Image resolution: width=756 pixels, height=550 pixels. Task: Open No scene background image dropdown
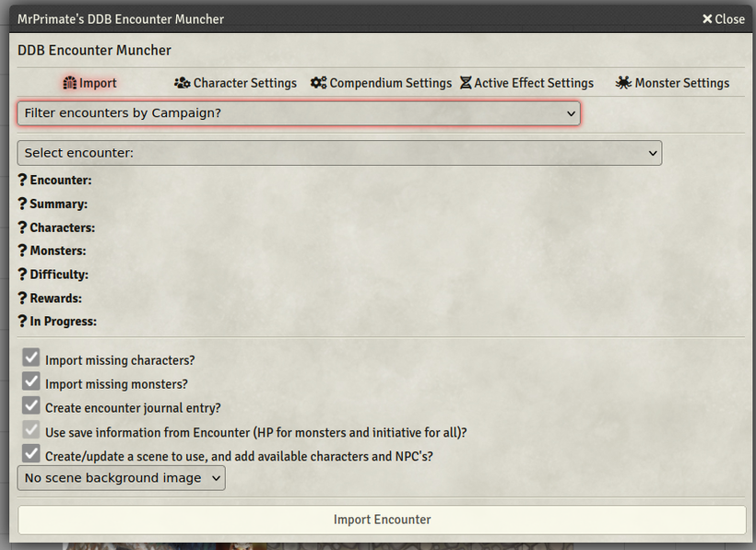121,478
